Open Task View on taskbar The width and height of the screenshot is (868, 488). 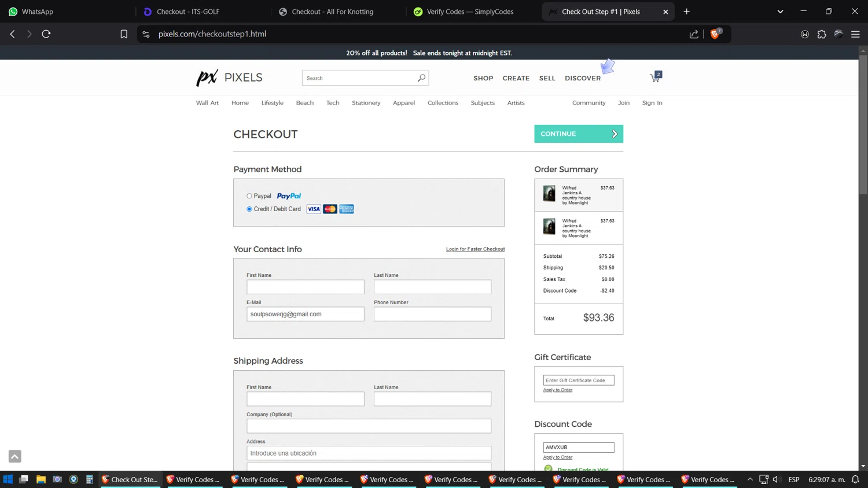[24, 479]
